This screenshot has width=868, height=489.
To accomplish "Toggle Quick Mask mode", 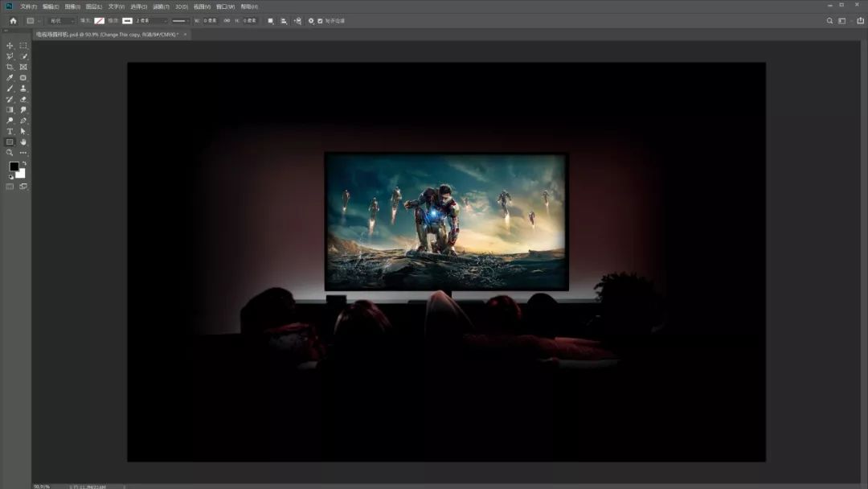I will [x=10, y=187].
